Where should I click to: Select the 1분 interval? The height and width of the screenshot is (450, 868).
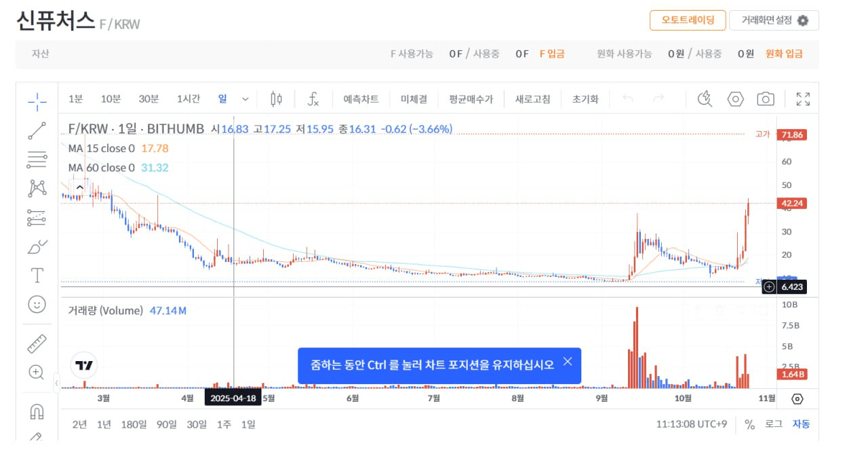click(x=75, y=99)
